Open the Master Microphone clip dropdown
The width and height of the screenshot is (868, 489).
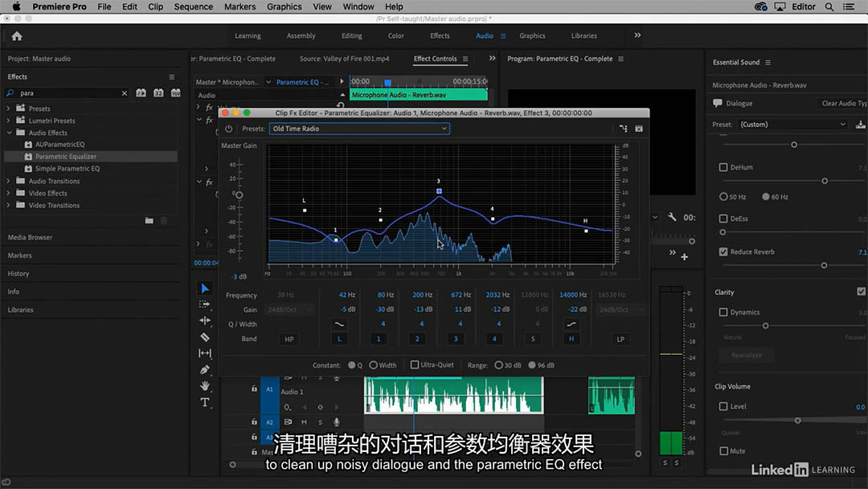pyautogui.click(x=268, y=82)
